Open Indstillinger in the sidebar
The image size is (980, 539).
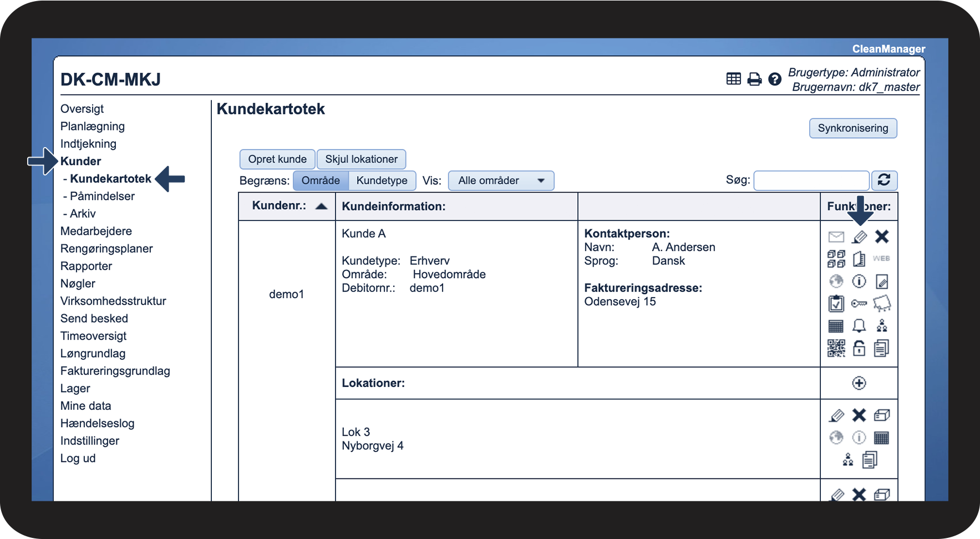click(x=90, y=441)
